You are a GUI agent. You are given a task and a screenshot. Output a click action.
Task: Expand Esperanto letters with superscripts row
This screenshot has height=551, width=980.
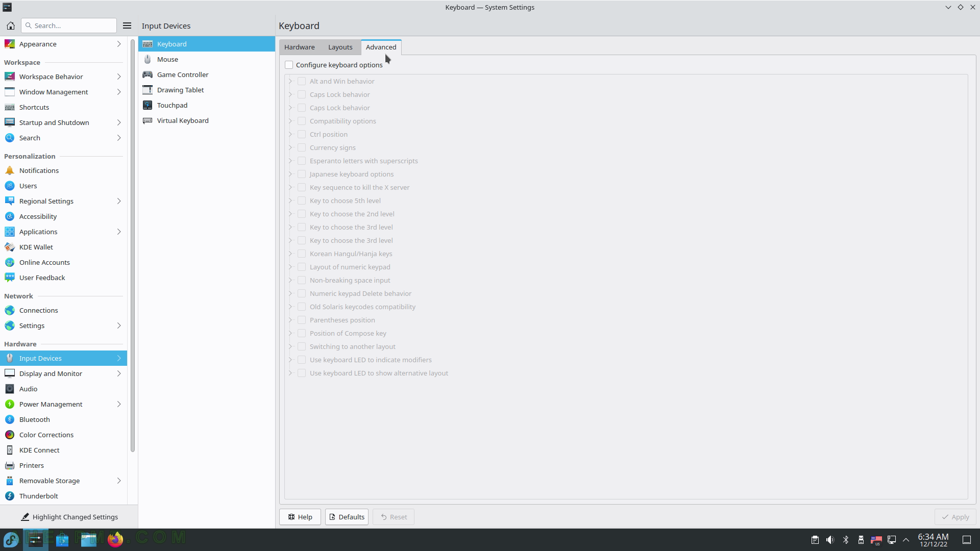point(290,161)
